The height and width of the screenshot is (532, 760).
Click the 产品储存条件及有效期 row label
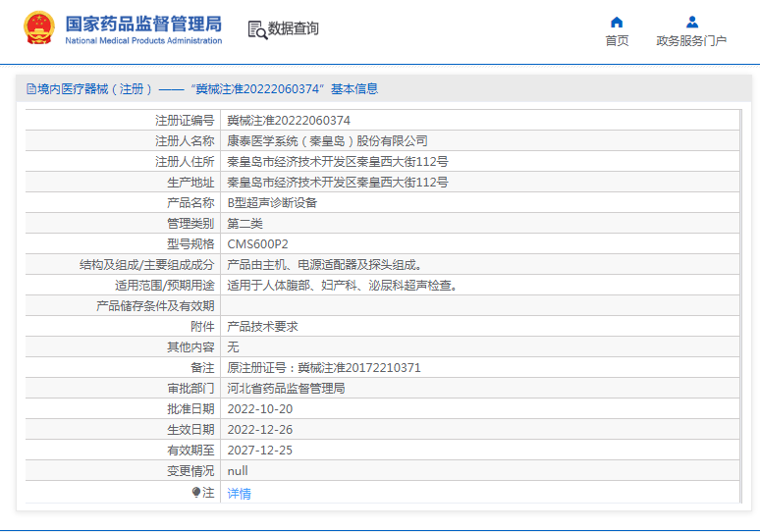tap(155, 305)
